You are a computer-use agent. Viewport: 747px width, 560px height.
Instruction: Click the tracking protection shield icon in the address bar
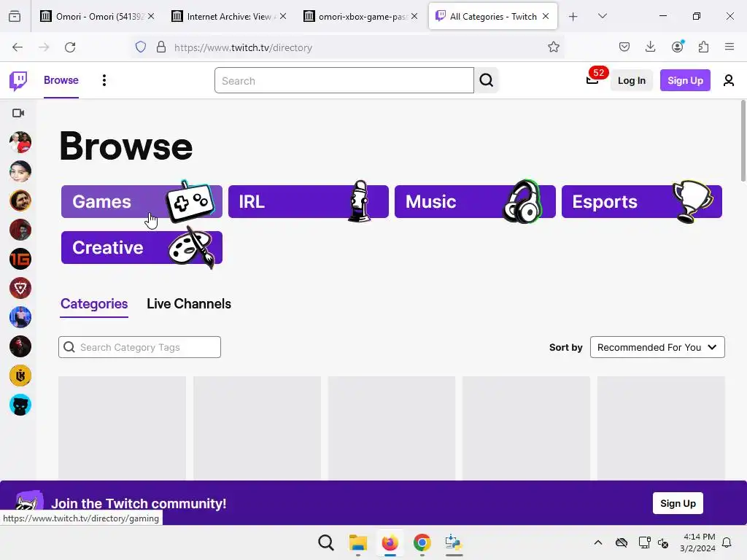(x=141, y=47)
